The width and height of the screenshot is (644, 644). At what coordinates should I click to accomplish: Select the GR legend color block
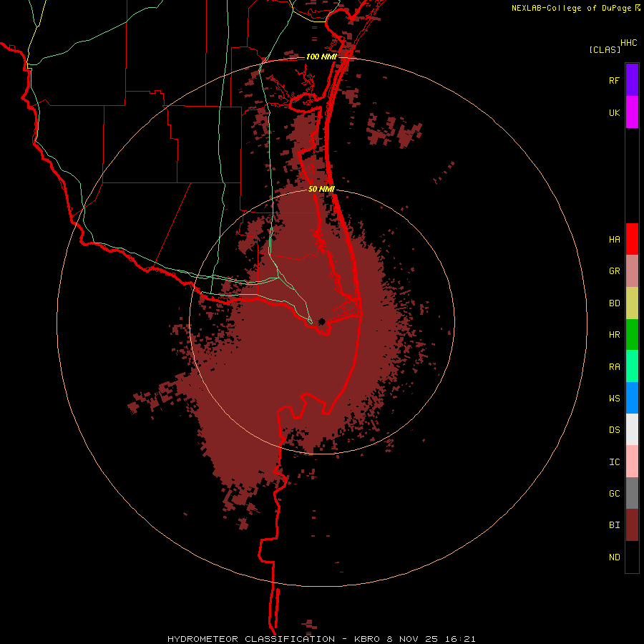point(632,271)
